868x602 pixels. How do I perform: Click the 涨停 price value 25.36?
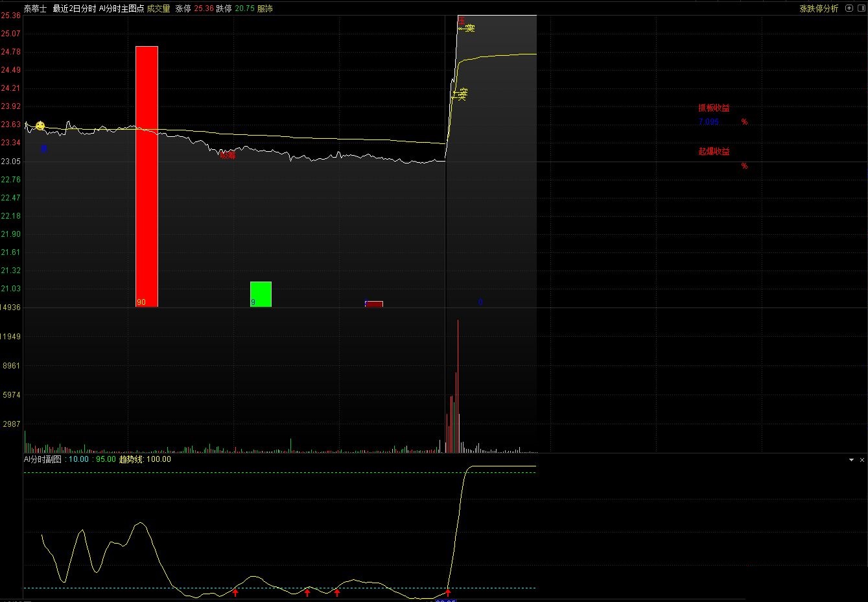[x=204, y=8]
